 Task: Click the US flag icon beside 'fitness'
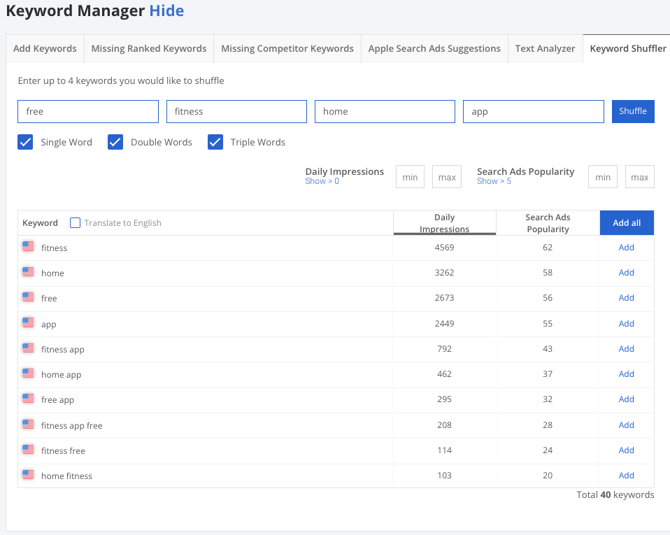[28, 247]
